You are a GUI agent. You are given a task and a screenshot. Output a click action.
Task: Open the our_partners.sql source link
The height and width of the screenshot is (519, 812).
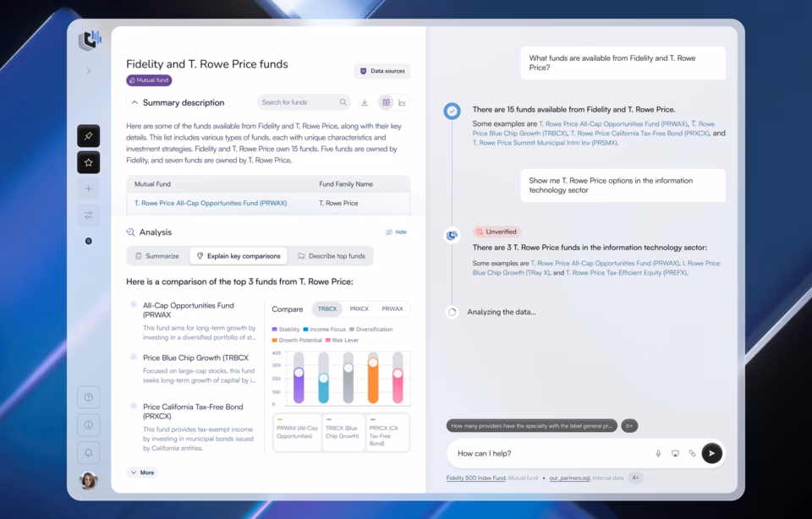tap(569, 478)
